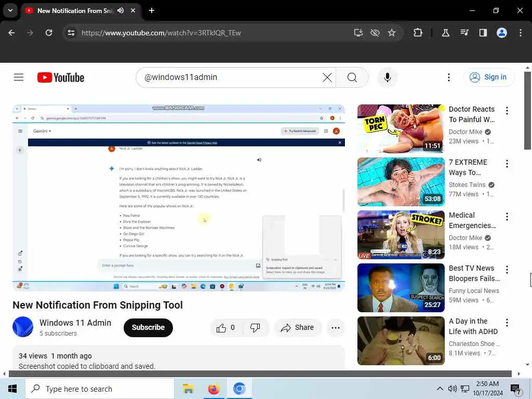
Task: Like the video with thumbs up
Action: tap(226, 327)
